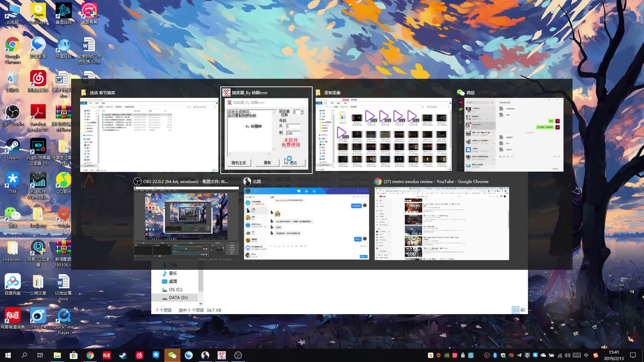Select the PotPlayer desktop icon
The image size is (644, 362).
38,14
